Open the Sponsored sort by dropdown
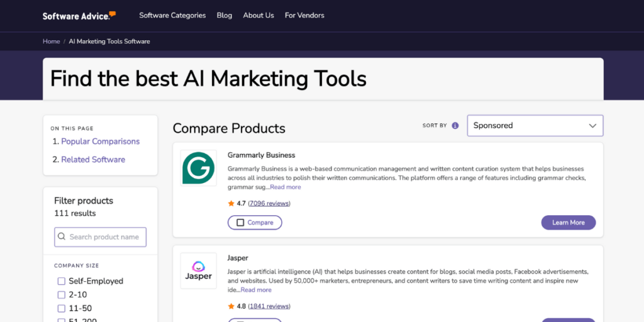The height and width of the screenshot is (322, 644). click(535, 126)
